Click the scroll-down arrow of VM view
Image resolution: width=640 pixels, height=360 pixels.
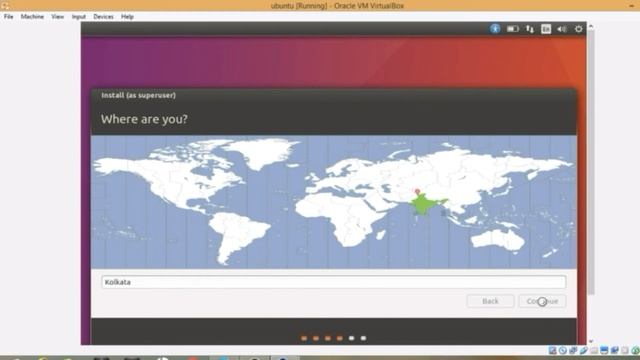(x=591, y=341)
